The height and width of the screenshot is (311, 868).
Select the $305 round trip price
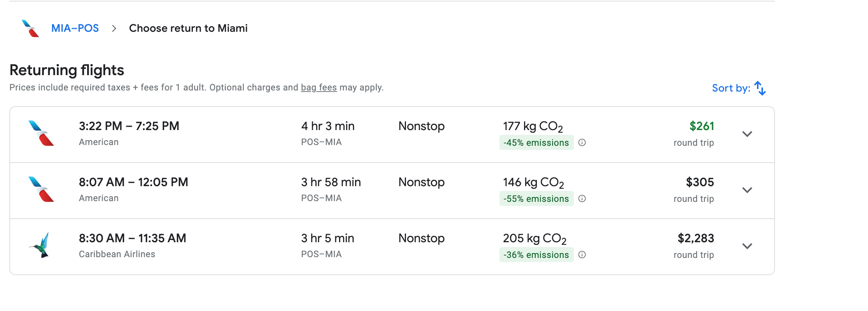(x=699, y=182)
